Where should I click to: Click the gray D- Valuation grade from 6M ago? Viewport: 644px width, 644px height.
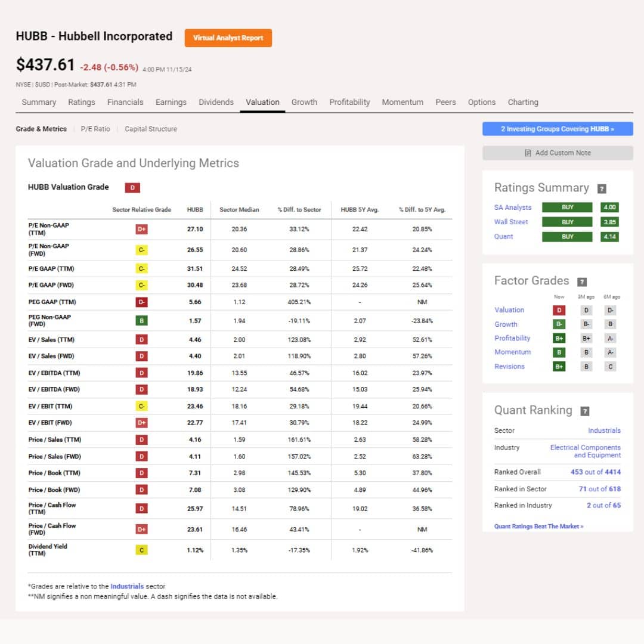click(610, 310)
